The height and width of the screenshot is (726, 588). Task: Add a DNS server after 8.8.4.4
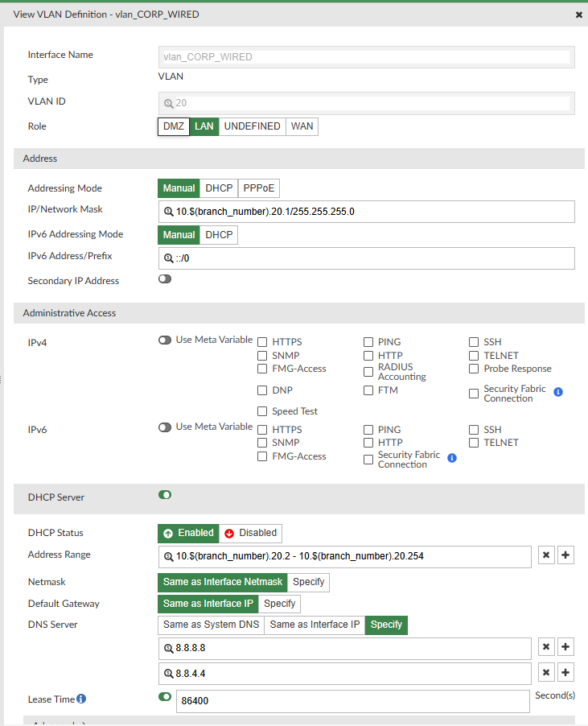(x=565, y=673)
